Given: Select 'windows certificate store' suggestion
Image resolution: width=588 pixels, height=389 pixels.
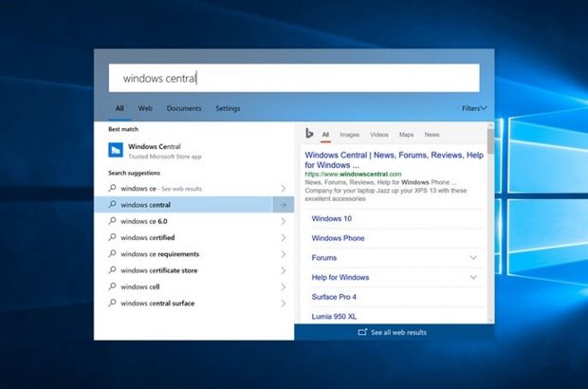Looking at the screenshot, I should (193, 270).
